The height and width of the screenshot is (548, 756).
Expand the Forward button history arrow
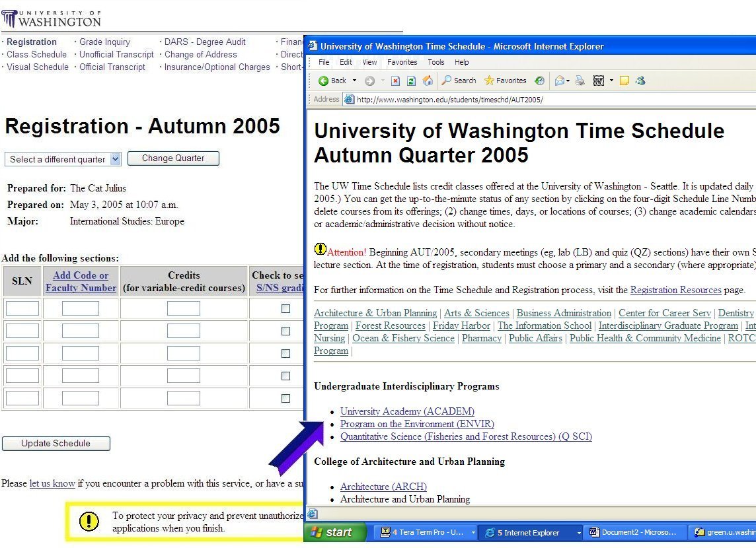(383, 81)
